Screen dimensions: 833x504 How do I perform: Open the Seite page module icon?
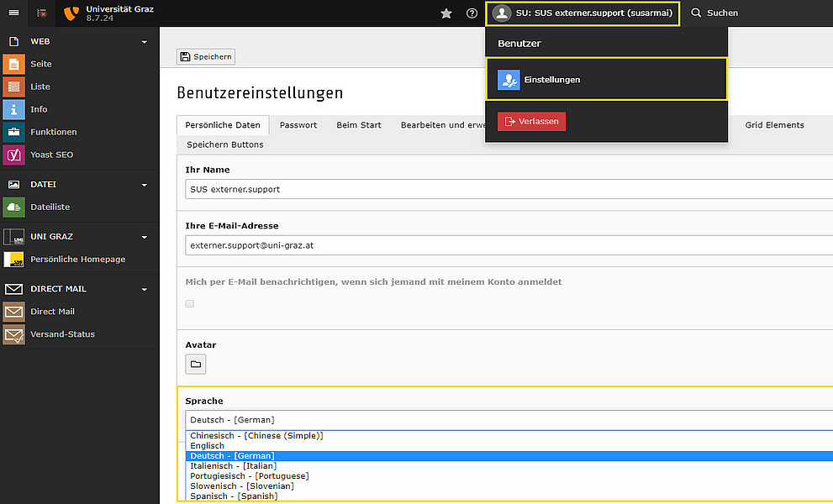click(13, 65)
